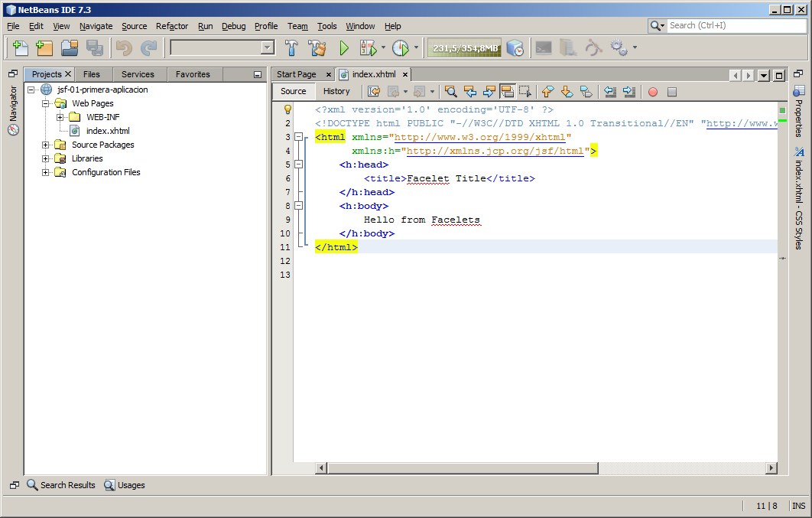Click the Debug Project icon
812x518 pixels.
click(x=369, y=48)
